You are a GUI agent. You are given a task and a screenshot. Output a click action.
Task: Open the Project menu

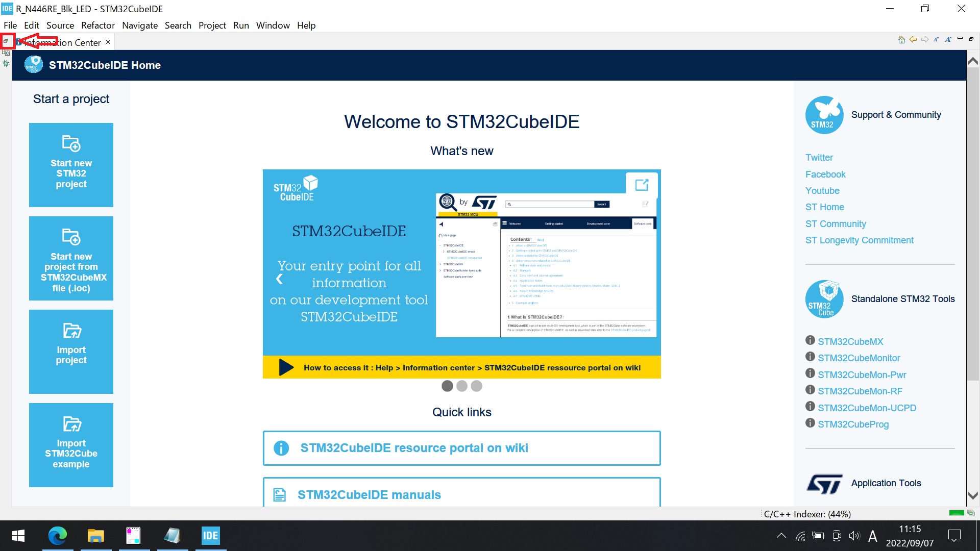212,26
